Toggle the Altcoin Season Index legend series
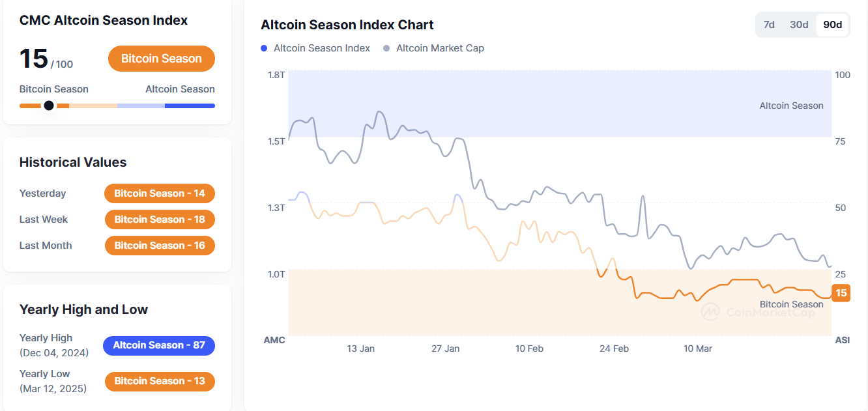 (322, 48)
